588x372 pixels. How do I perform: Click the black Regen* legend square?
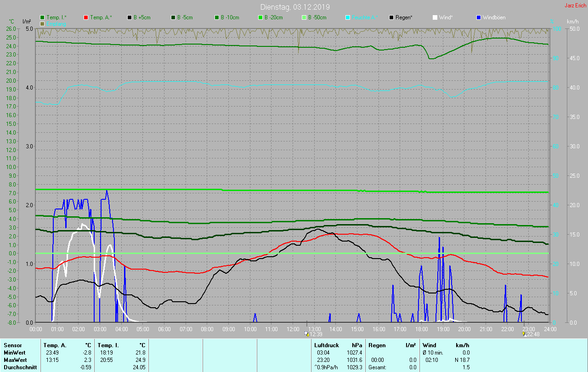click(x=391, y=17)
